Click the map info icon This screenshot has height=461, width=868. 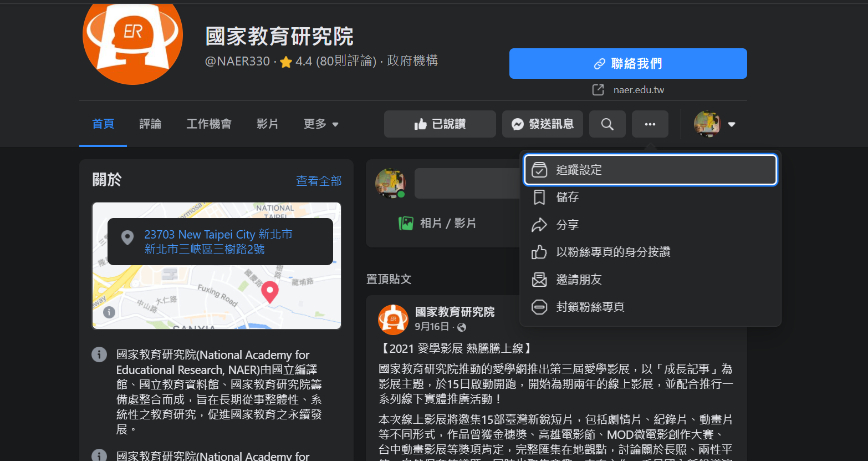(x=109, y=312)
